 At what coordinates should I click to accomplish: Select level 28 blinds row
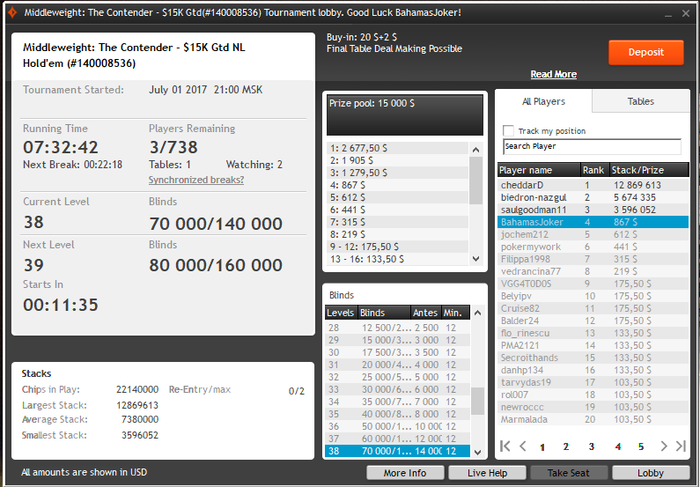(397, 328)
